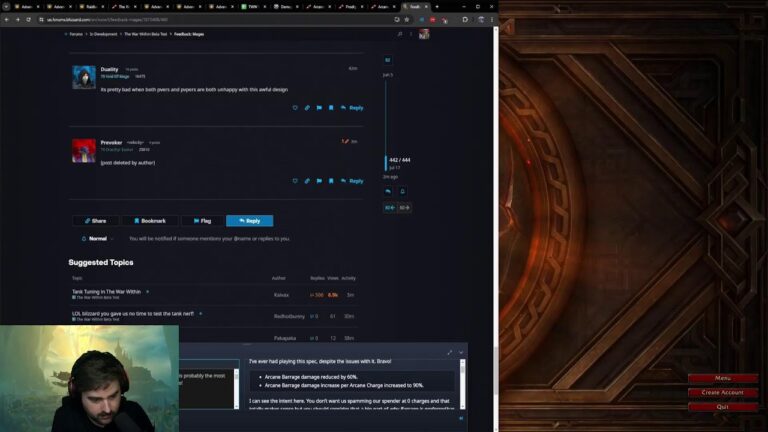
Task: Switch to the Demo browser tab
Action: pyautogui.click(x=286, y=7)
